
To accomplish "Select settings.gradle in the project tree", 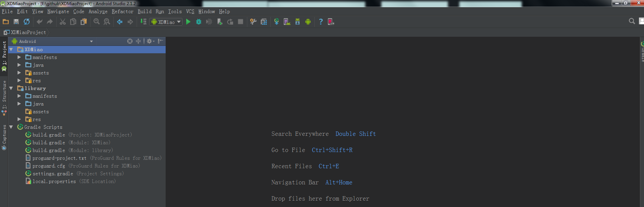I will [53, 174].
